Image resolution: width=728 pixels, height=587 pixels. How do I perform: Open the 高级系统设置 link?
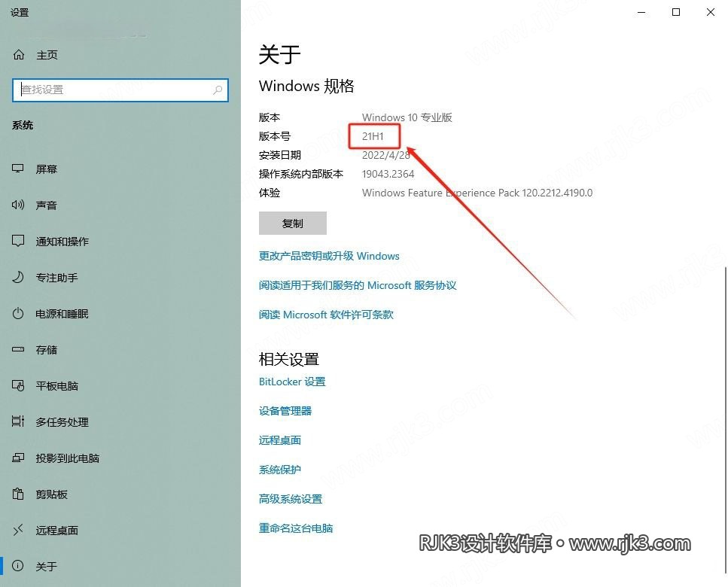point(290,499)
